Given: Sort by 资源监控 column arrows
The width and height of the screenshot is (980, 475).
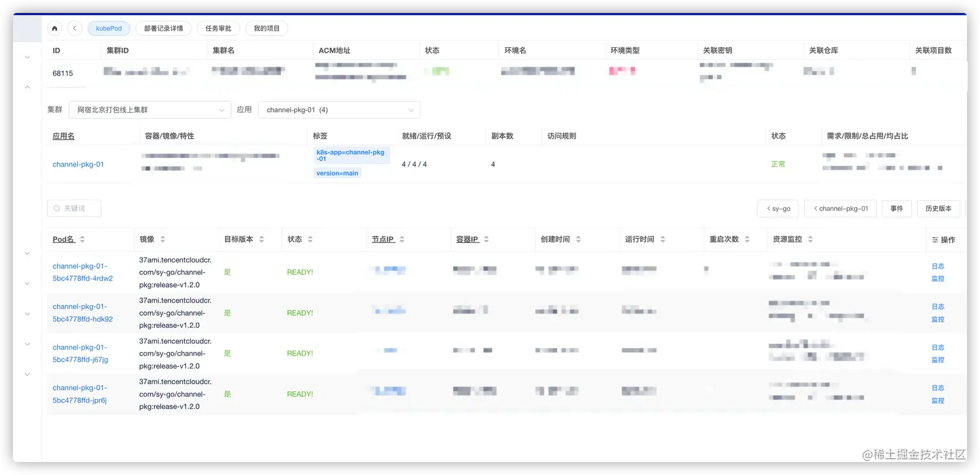Looking at the screenshot, I should (x=810, y=239).
